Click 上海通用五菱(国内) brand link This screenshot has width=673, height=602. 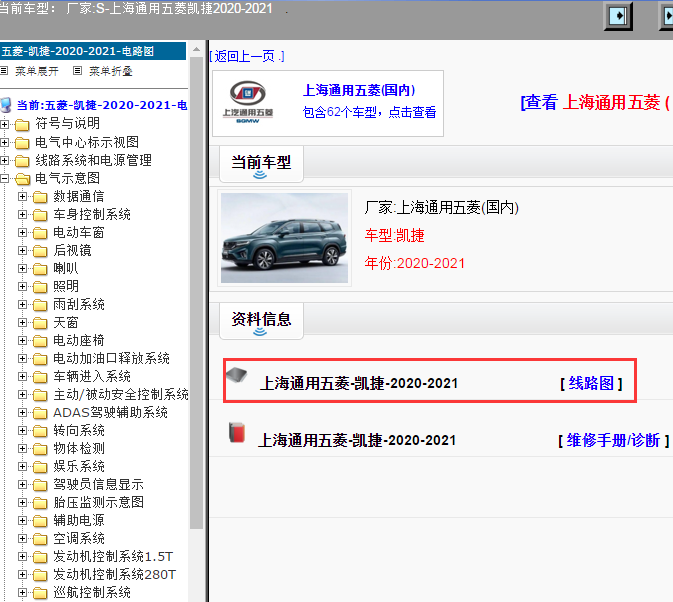tap(359, 90)
